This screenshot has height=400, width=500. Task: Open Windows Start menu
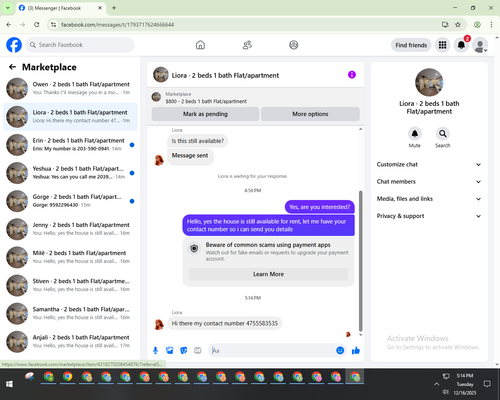[9, 384]
